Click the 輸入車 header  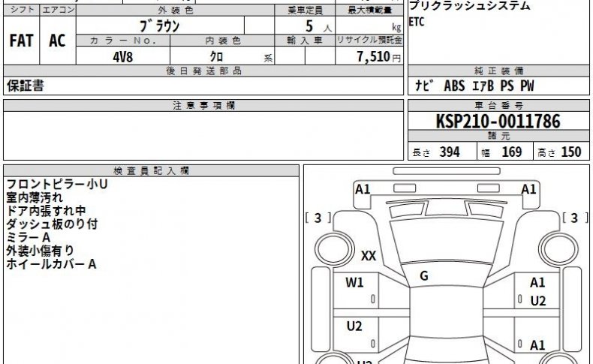point(305,40)
